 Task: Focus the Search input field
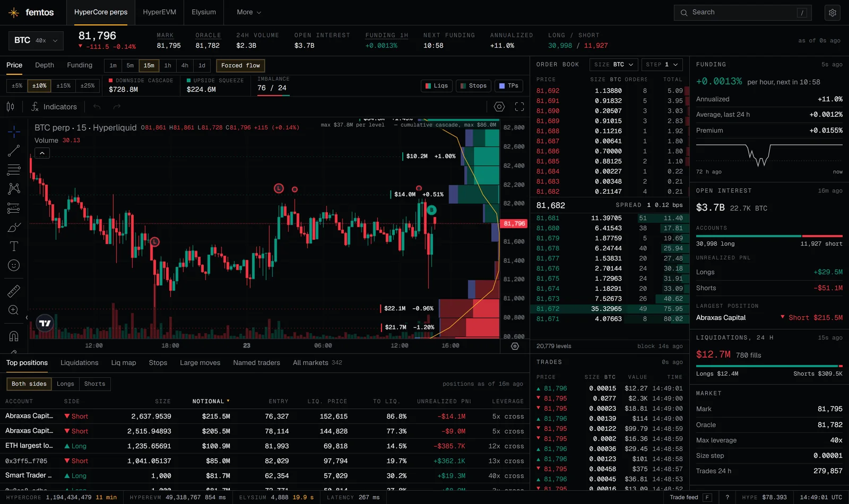click(743, 13)
